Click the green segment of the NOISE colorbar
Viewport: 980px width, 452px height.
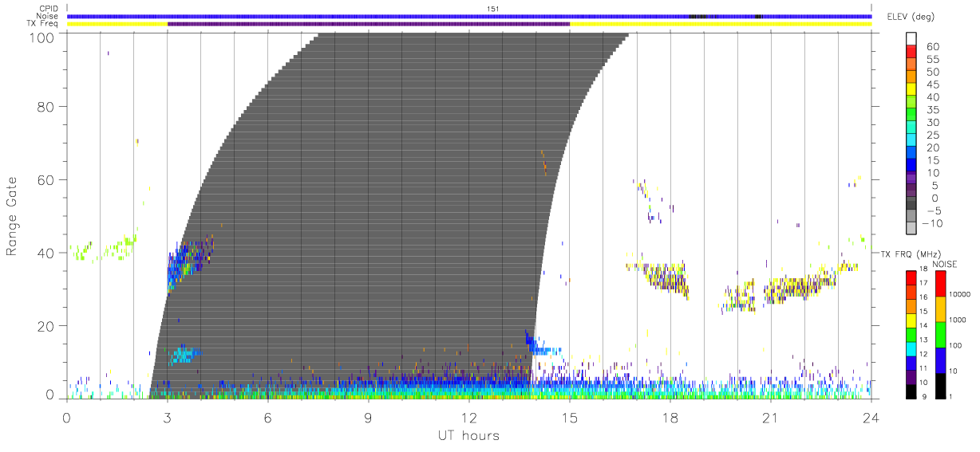tap(940, 335)
